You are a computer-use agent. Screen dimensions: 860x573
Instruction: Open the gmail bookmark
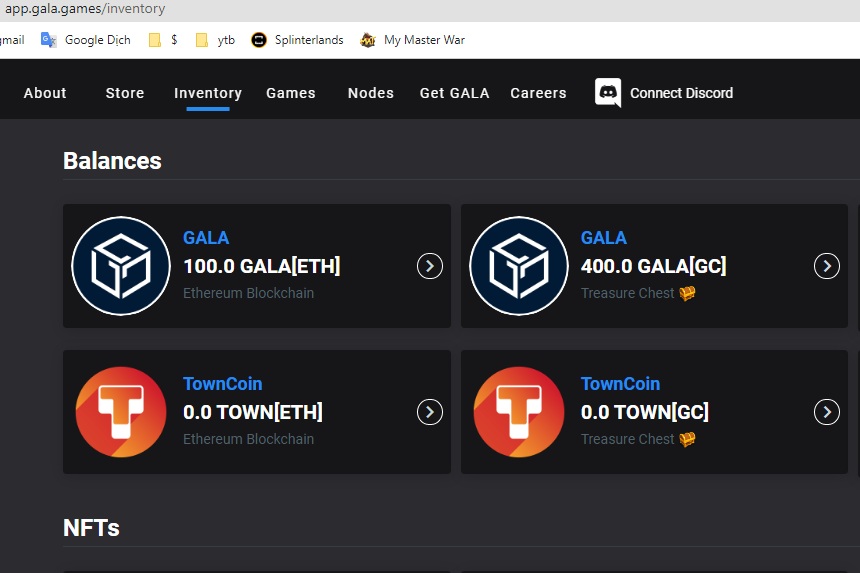click(x=12, y=40)
